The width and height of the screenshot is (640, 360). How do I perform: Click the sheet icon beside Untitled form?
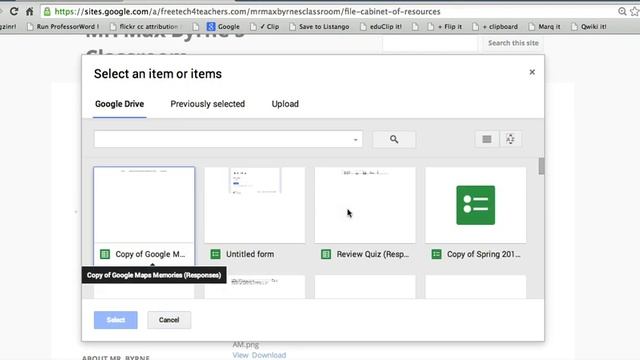(x=216, y=254)
